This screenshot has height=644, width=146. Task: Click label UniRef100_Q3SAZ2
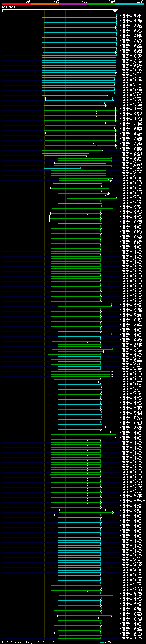click(x=131, y=326)
